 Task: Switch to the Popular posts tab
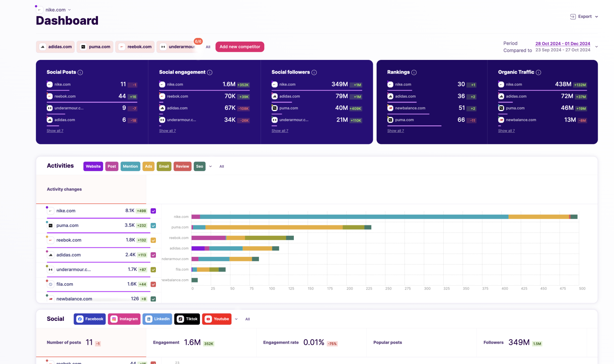387,342
